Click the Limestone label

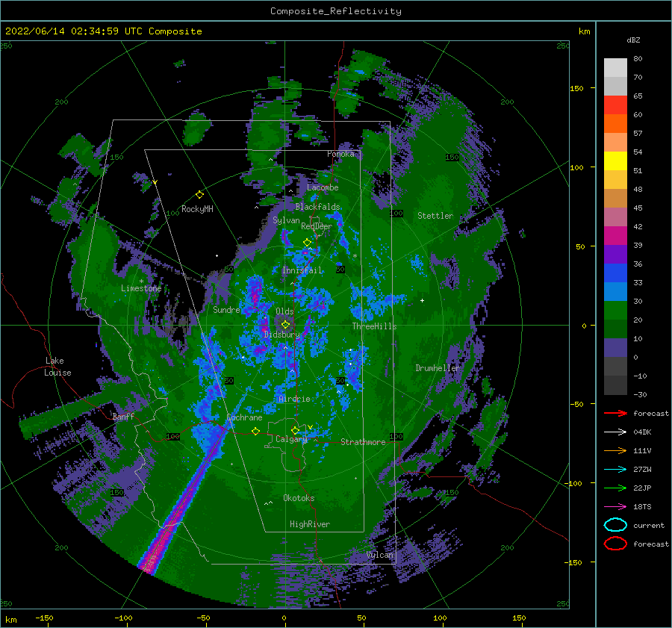[x=141, y=288]
